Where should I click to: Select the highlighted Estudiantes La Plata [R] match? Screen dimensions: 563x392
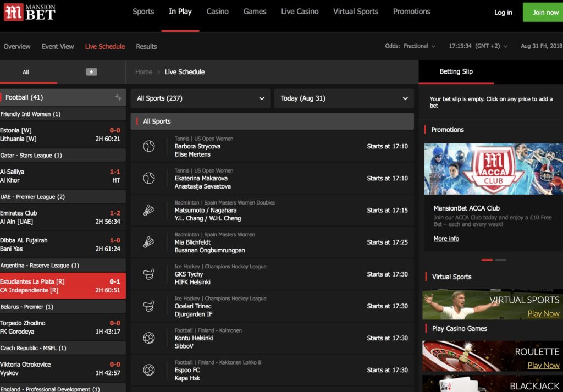(63, 286)
